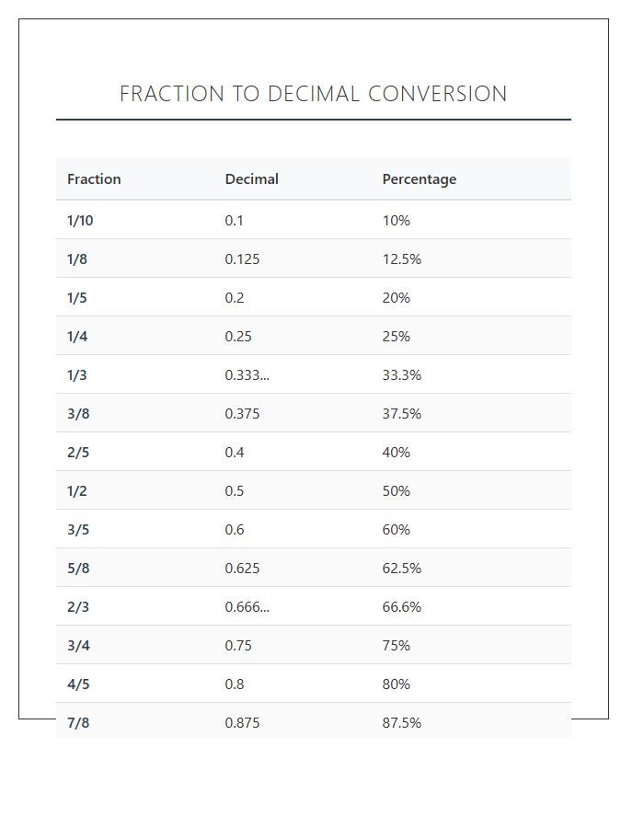Select the 0.875 decimal value
This screenshot has height=828, width=644.
242,722
